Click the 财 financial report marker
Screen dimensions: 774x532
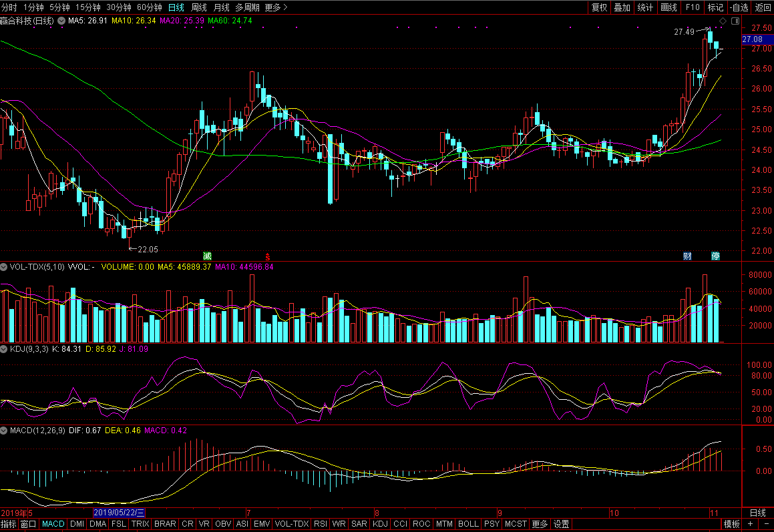(x=687, y=256)
